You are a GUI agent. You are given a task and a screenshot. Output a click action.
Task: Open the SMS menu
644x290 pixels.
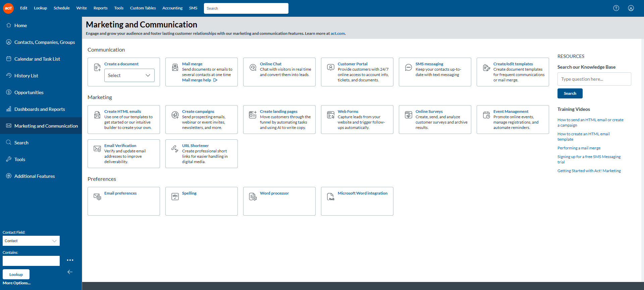pyautogui.click(x=193, y=8)
